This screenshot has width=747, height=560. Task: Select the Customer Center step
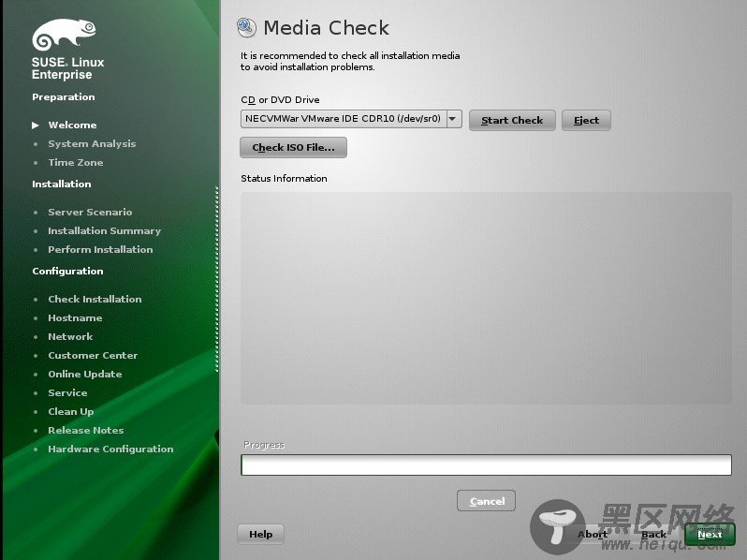pos(93,355)
